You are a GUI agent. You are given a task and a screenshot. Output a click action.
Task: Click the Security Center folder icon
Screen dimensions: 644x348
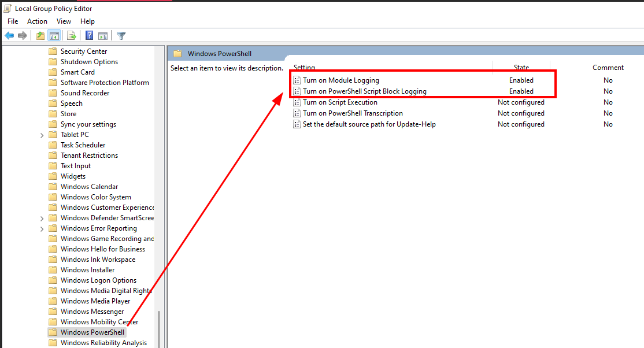53,51
